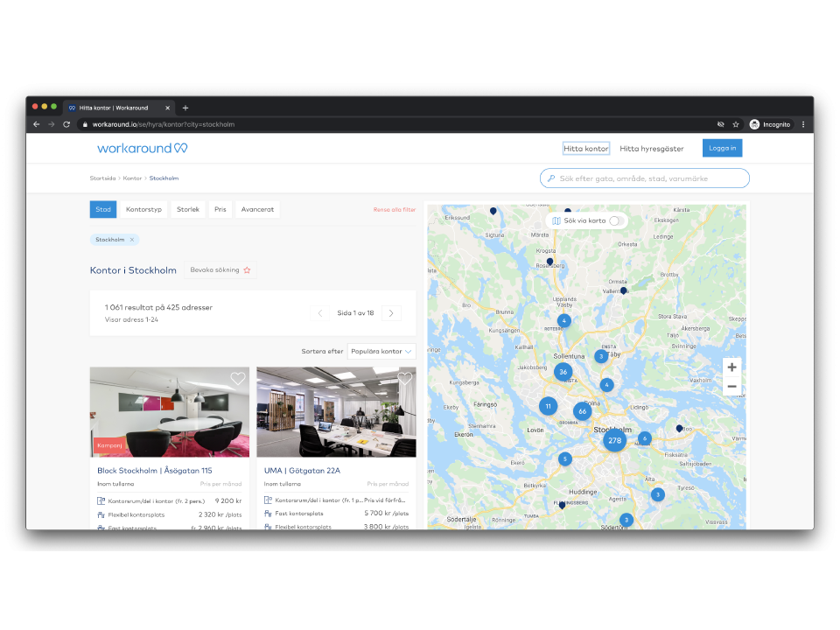
Task: Zoom out on the map
Action: click(731, 387)
